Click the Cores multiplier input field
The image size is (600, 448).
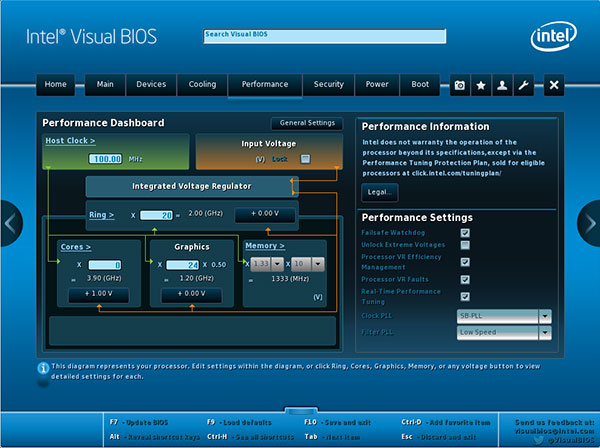(105, 265)
